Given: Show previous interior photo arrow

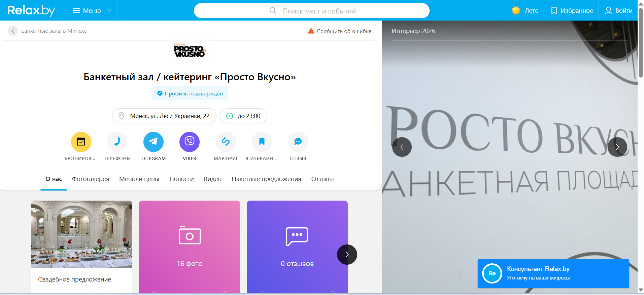Looking at the screenshot, I should 402,147.
